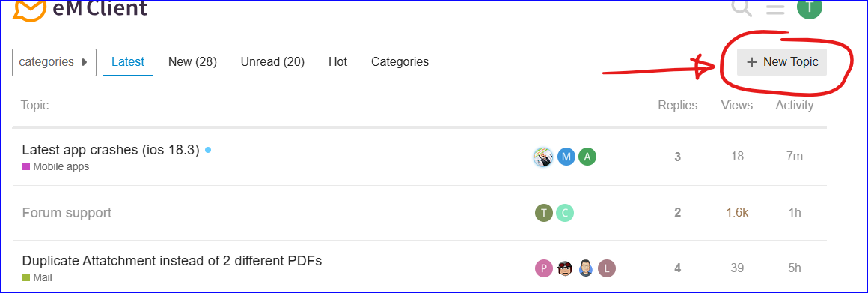This screenshot has height=293, width=868.
Task: Open the Unread (20) tab
Action: [x=273, y=62]
